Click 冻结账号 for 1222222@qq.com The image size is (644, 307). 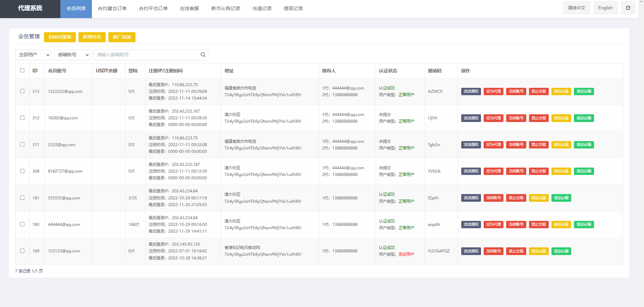(516, 91)
